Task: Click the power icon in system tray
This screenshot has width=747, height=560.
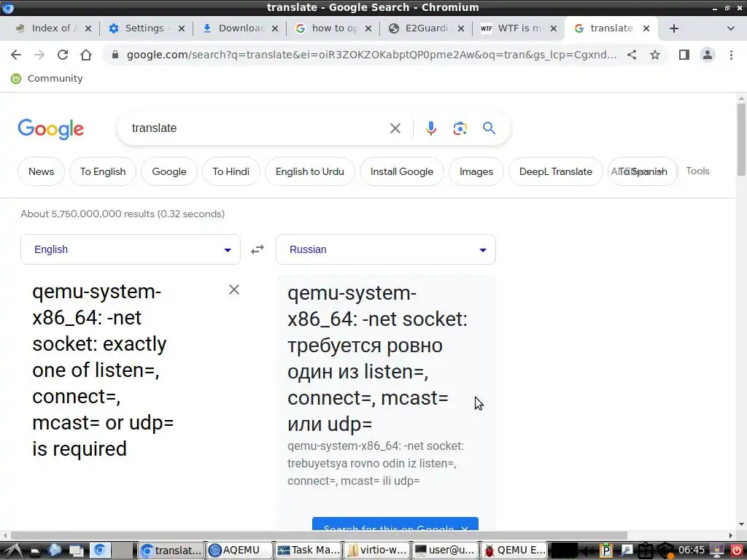Action: click(737, 551)
